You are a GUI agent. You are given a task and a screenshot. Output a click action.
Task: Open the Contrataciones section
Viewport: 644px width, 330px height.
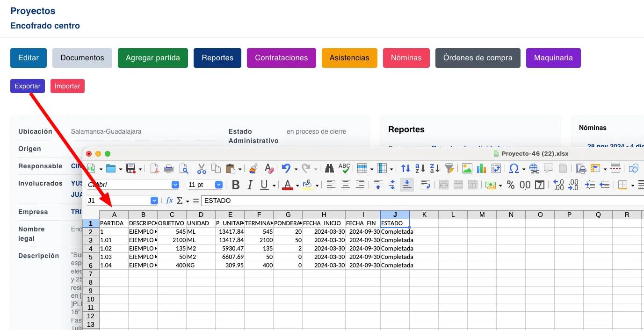coord(281,58)
